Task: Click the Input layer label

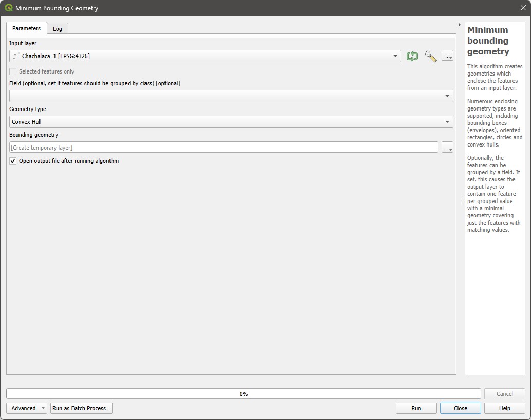Action: point(23,43)
